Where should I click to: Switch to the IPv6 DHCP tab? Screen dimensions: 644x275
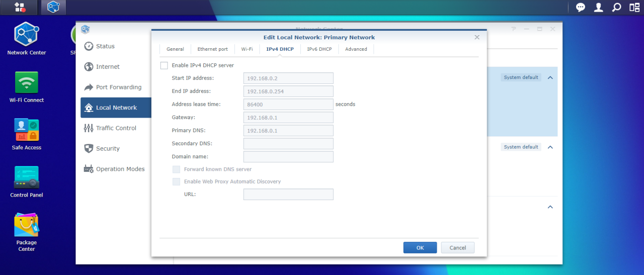click(x=319, y=49)
